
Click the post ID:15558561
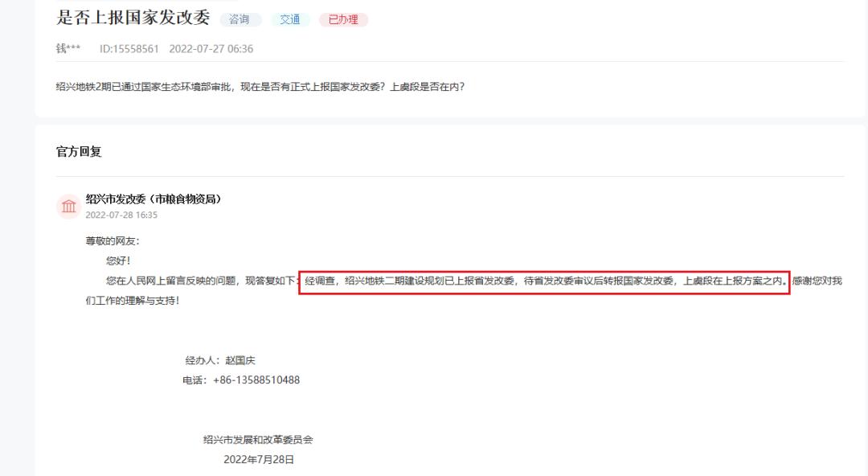coord(129,49)
